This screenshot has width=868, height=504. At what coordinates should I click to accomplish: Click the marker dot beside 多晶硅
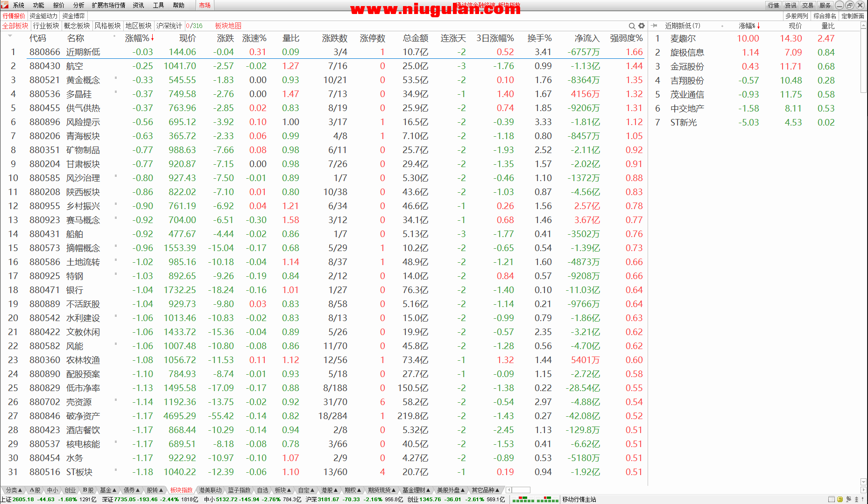[x=116, y=91]
